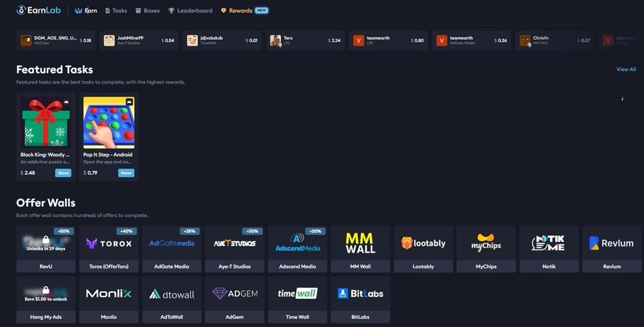Go to the Tasks tab
This screenshot has width=644, height=327.
[x=116, y=11]
